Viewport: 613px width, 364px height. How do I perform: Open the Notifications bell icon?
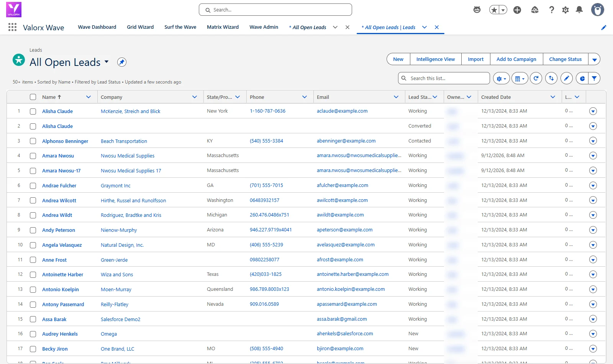click(x=579, y=10)
